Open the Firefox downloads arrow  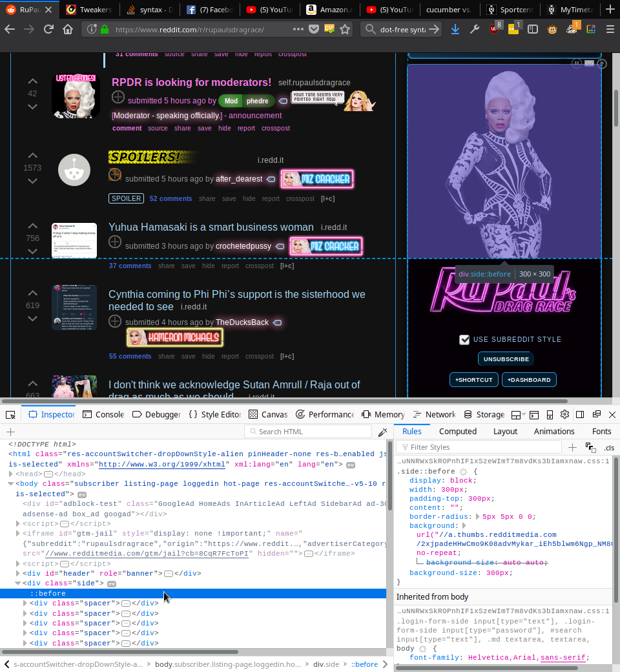click(455, 29)
